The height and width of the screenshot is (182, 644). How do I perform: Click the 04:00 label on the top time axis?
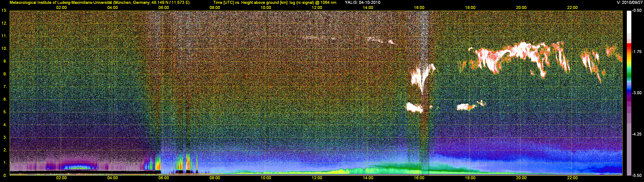pos(112,8)
